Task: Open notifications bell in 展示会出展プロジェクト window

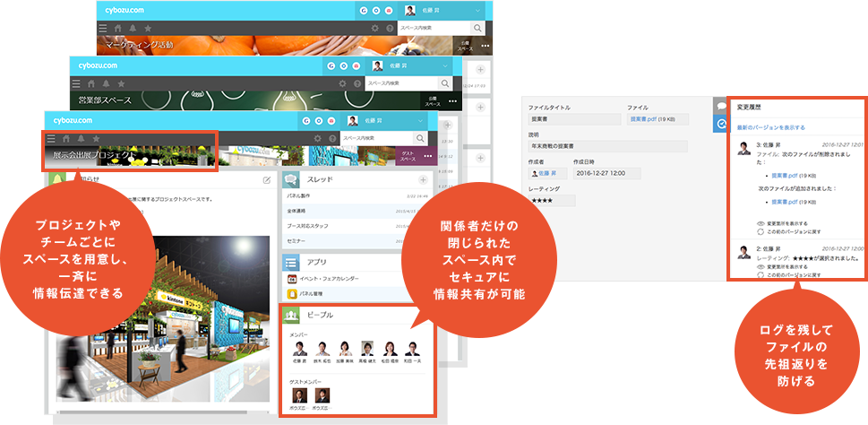Action: click(81, 138)
